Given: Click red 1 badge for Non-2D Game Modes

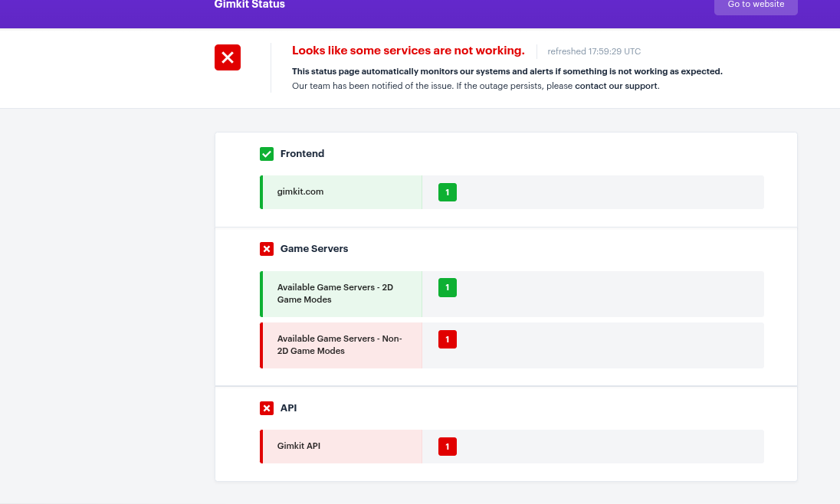Looking at the screenshot, I should tap(448, 339).
